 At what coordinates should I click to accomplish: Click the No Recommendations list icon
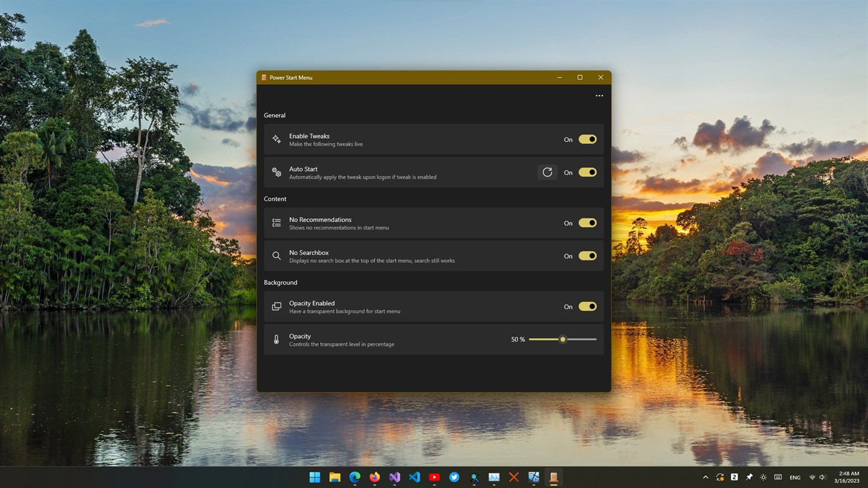click(x=276, y=223)
